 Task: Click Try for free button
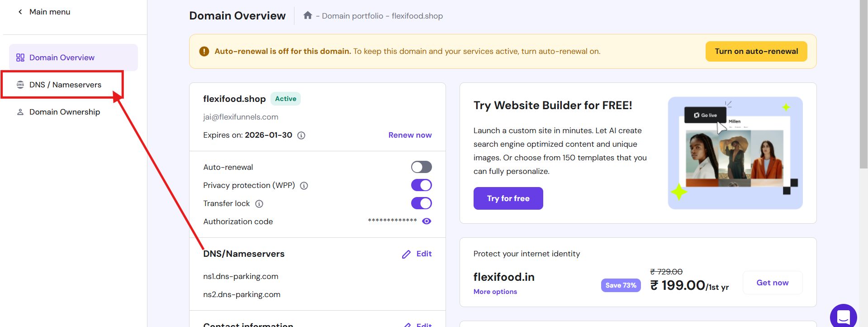click(508, 198)
